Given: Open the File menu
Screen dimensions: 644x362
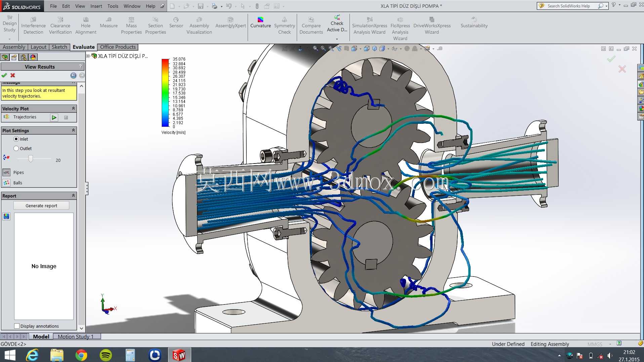Looking at the screenshot, I should [x=53, y=6].
